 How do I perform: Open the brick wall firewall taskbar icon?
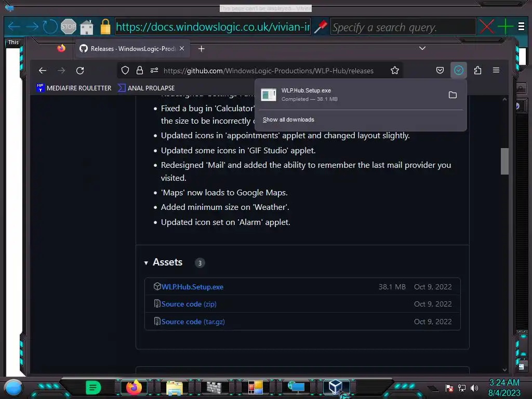click(x=214, y=388)
